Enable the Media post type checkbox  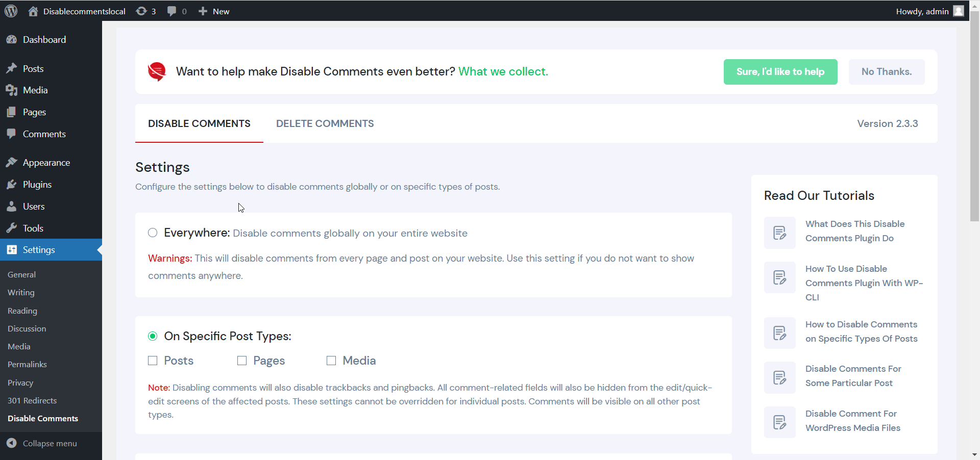point(331,361)
